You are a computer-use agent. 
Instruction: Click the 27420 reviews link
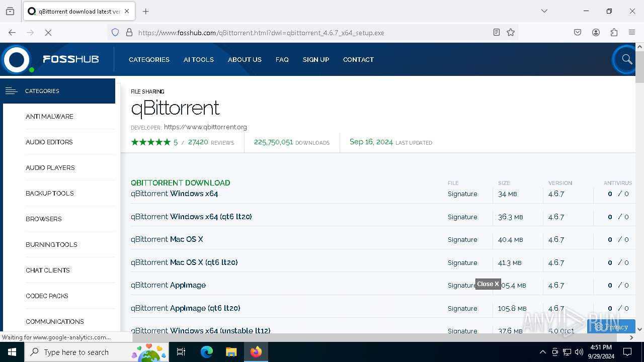[x=211, y=142]
